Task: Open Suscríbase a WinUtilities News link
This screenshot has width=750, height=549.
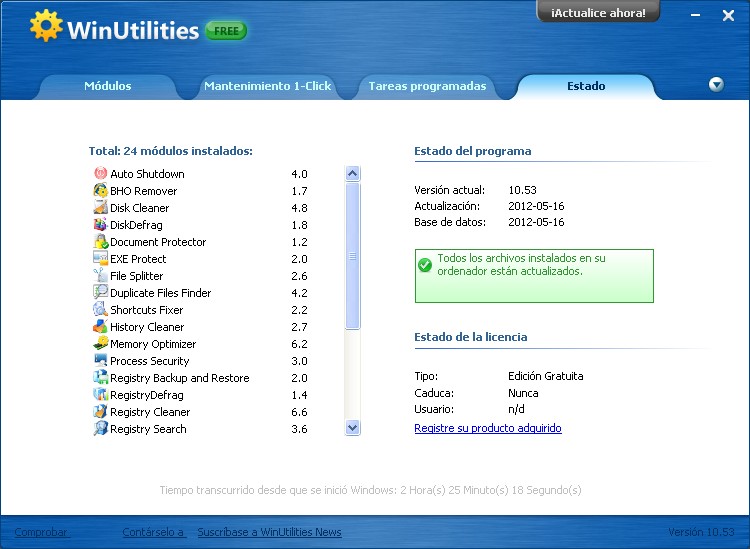Action: pyautogui.click(x=269, y=532)
